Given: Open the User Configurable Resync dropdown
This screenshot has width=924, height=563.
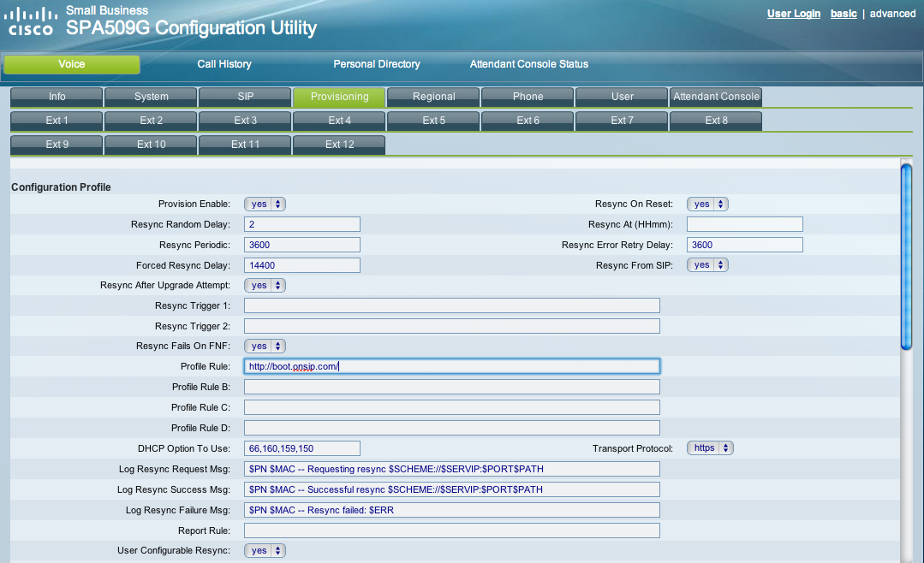Looking at the screenshot, I should coord(265,551).
